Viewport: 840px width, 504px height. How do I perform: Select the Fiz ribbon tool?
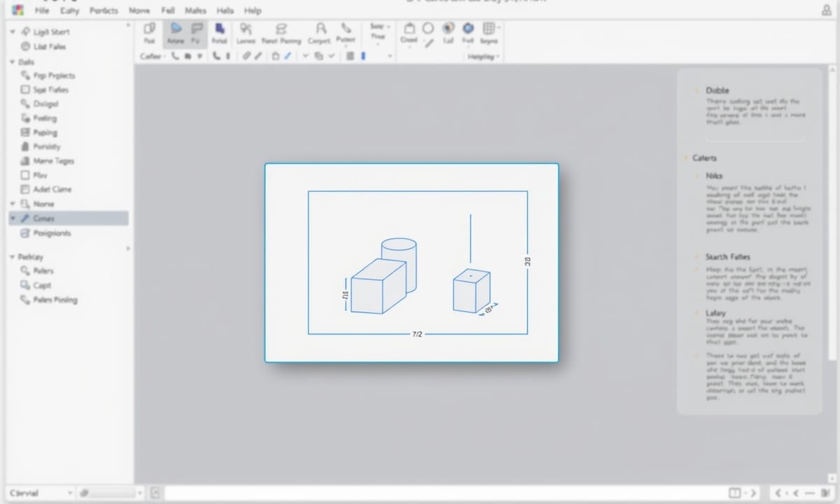point(196,33)
